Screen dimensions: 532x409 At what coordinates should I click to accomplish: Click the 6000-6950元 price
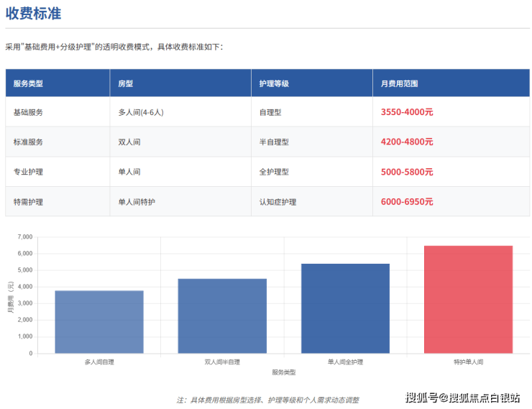click(407, 202)
